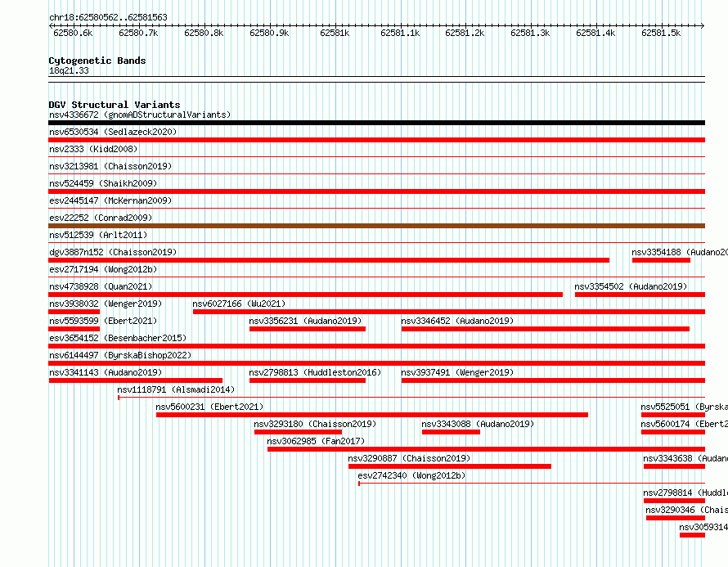Open nsv5593599 (Ebert2021) variant

[x=103, y=321]
